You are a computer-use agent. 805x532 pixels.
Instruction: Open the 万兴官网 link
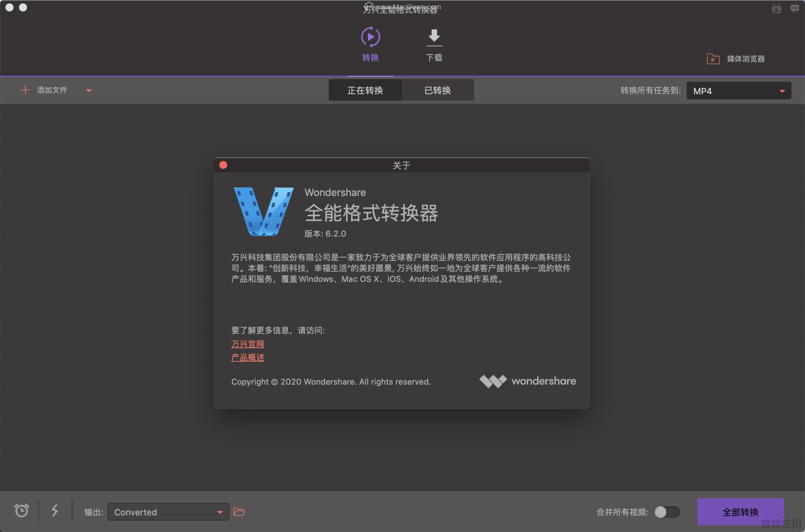[x=248, y=344]
